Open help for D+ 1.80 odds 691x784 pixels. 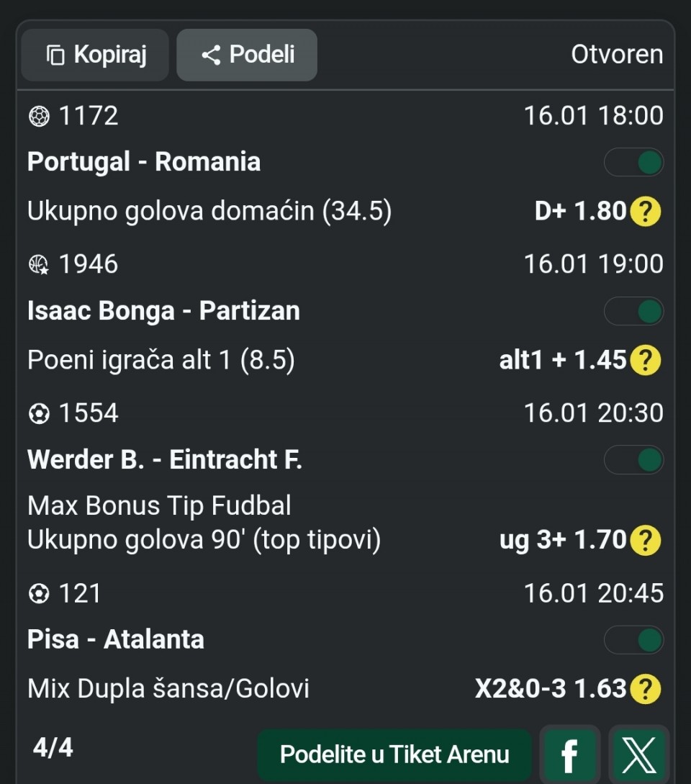click(645, 212)
